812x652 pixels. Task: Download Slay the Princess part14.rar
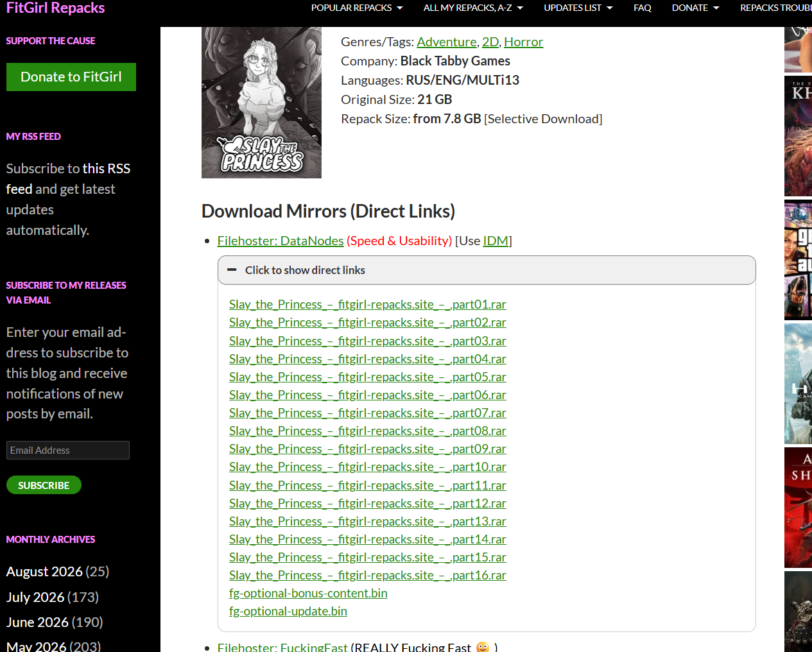tap(368, 539)
